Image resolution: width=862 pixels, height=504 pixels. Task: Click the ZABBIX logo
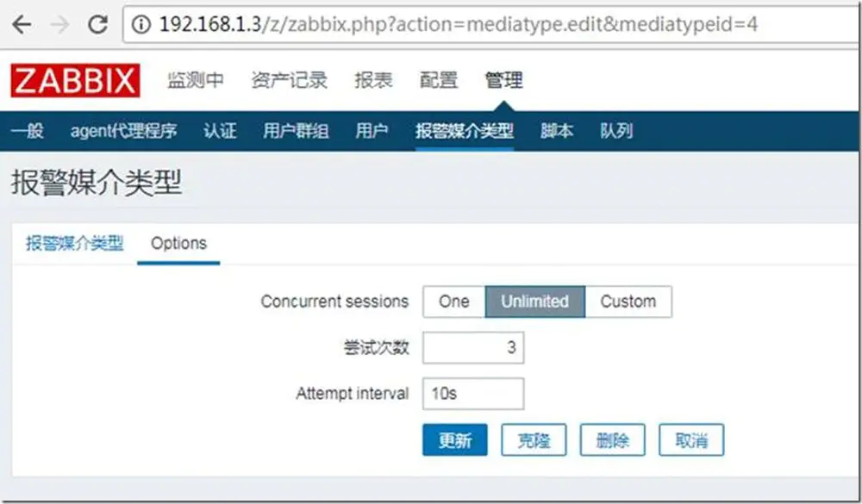(75, 80)
